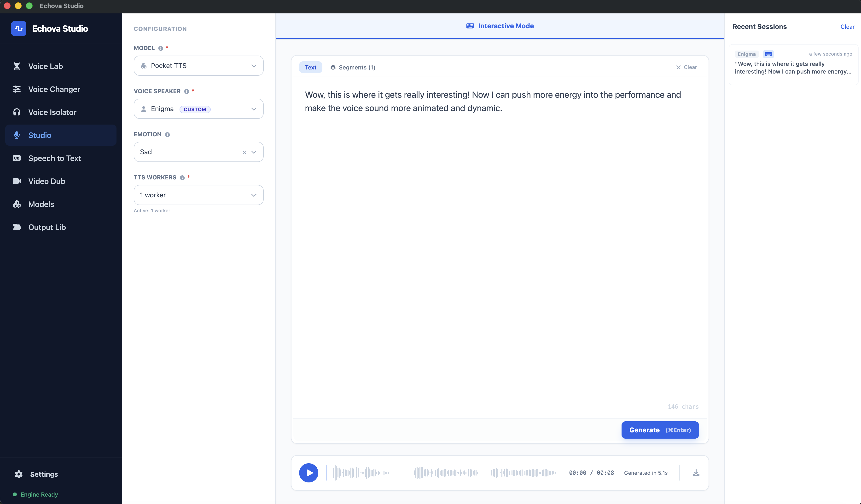The image size is (861, 504).
Task: Open the Voice Isolator
Action: pyautogui.click(x=52, y=112)
